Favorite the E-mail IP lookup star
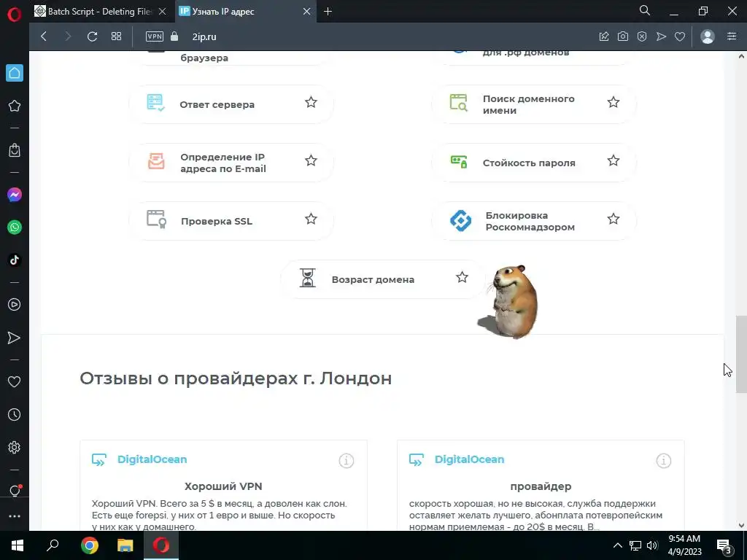Image resolution: width=747 pixels, height=560 pixels. pyautogui.click(x=311, y=160)
